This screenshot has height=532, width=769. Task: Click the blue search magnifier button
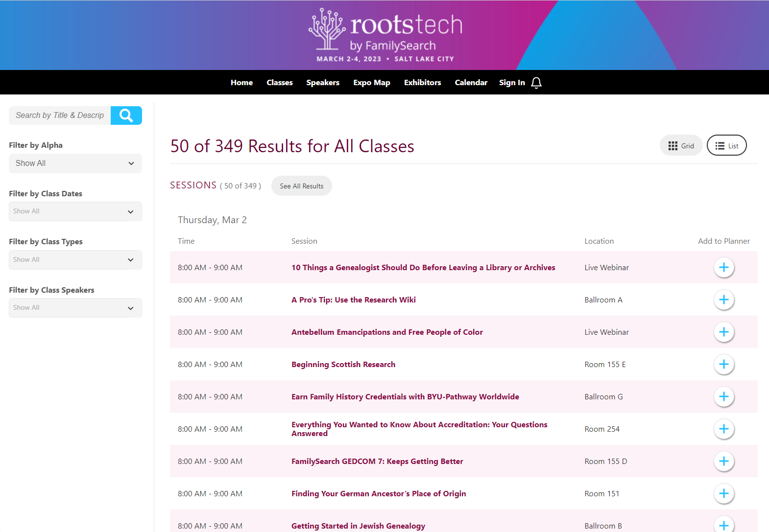point(126,116)
